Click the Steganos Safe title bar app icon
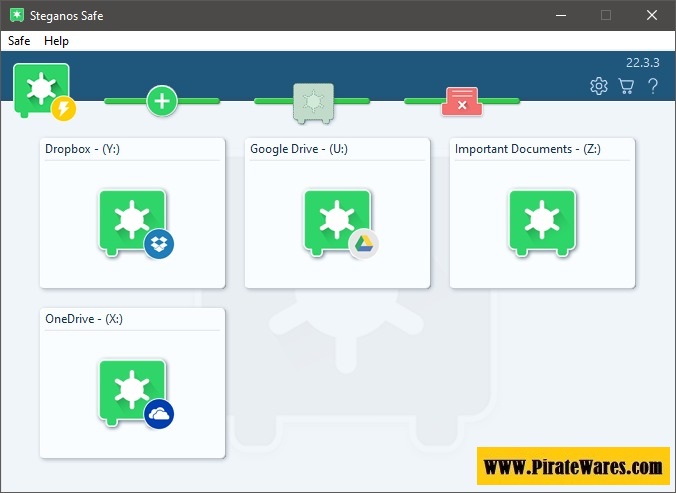 click(x=16, y=15)
